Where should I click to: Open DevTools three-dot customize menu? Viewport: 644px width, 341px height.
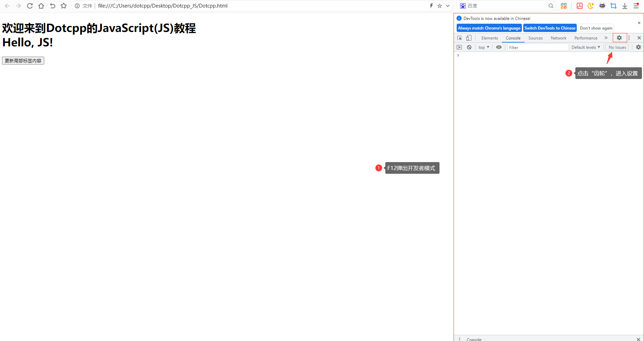[x=629, y=38]
